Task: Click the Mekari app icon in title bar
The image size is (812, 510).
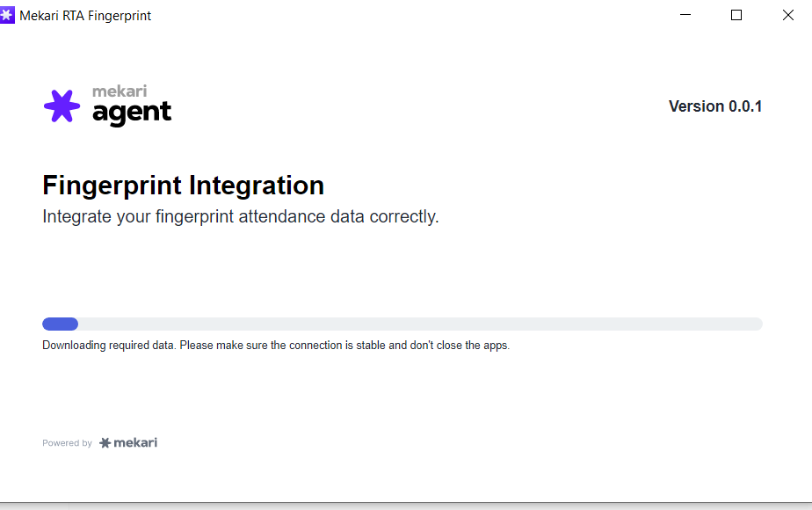Action: coord(8,15)
